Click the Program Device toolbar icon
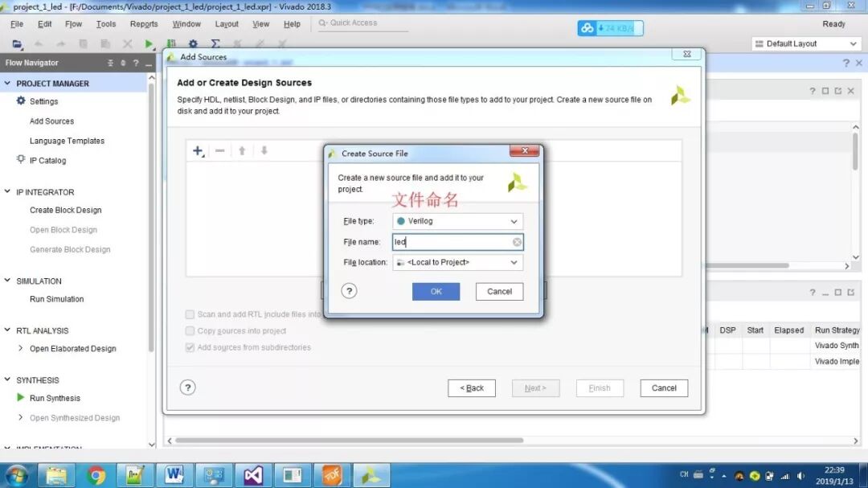 171,43
